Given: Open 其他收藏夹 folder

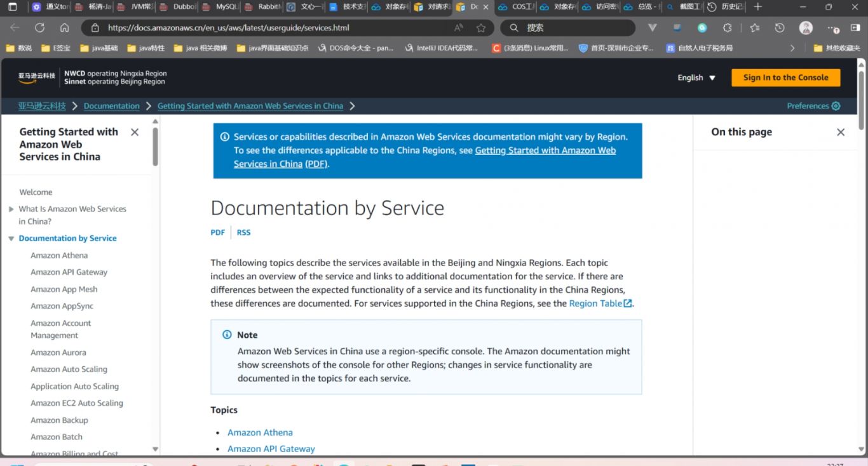Looking at the screenshot, I should pos(836,48).
